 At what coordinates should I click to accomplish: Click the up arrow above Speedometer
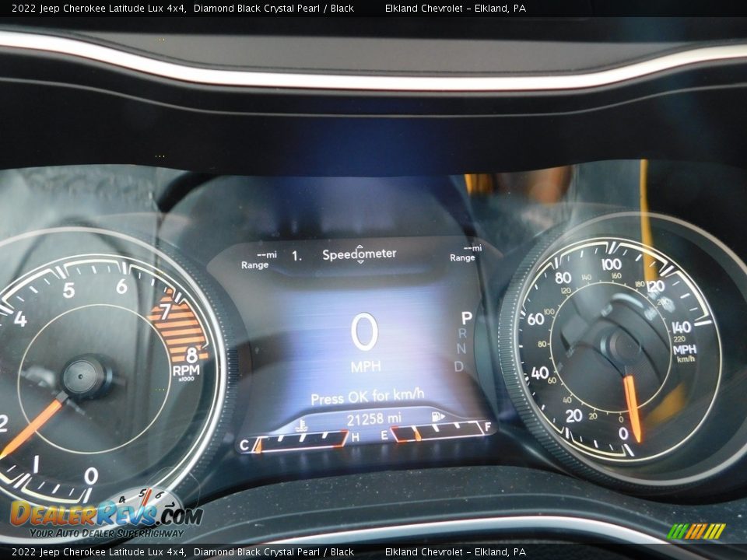point(359,247)
